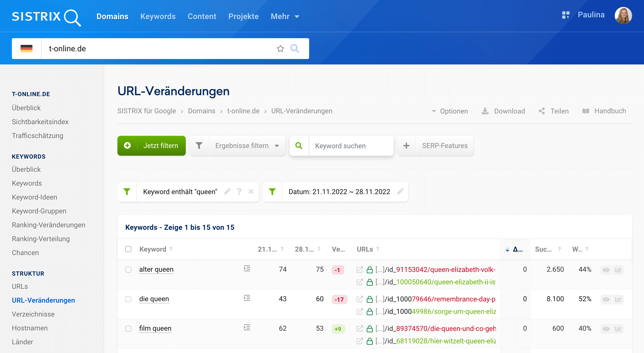
Task: Toggle the select-all checkbox in table header
Action: (129, 249)
